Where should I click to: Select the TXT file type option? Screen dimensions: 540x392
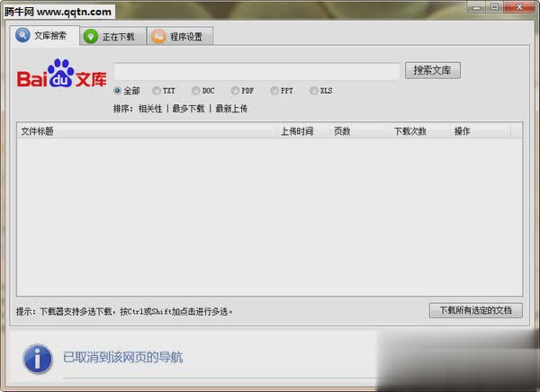(157, 91)
